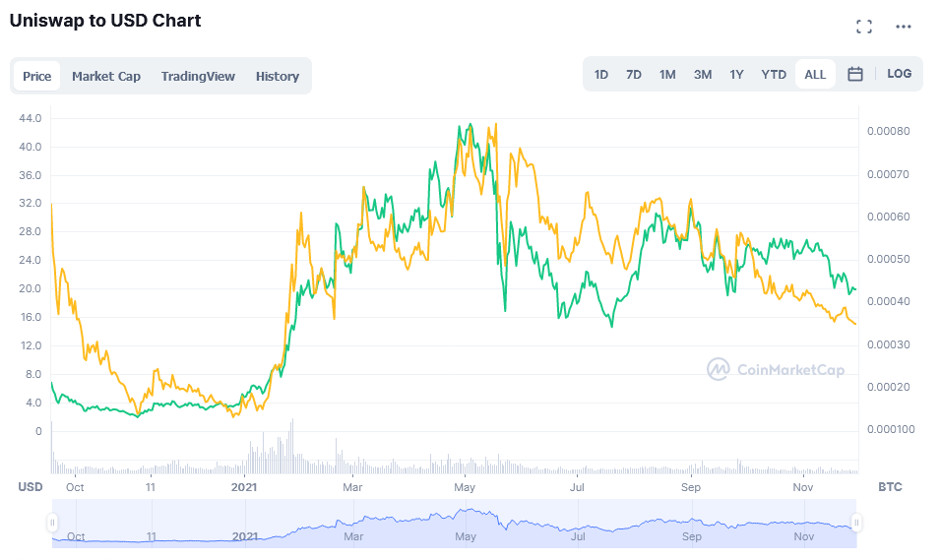The image size is (941, 560).
Task: Select the ALL time range
Action: [x=815, y=75]
